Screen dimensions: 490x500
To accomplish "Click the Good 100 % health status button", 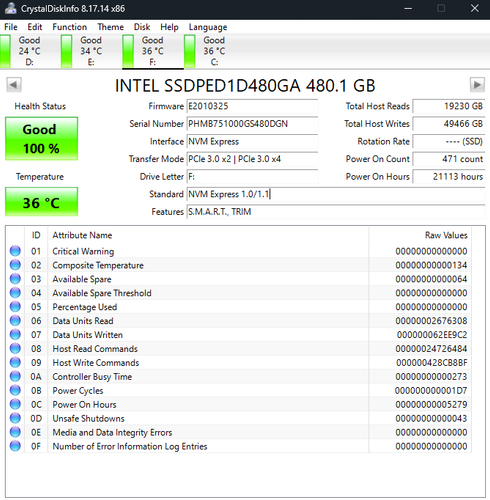I will pyautogui.click(x=41, y=138).
